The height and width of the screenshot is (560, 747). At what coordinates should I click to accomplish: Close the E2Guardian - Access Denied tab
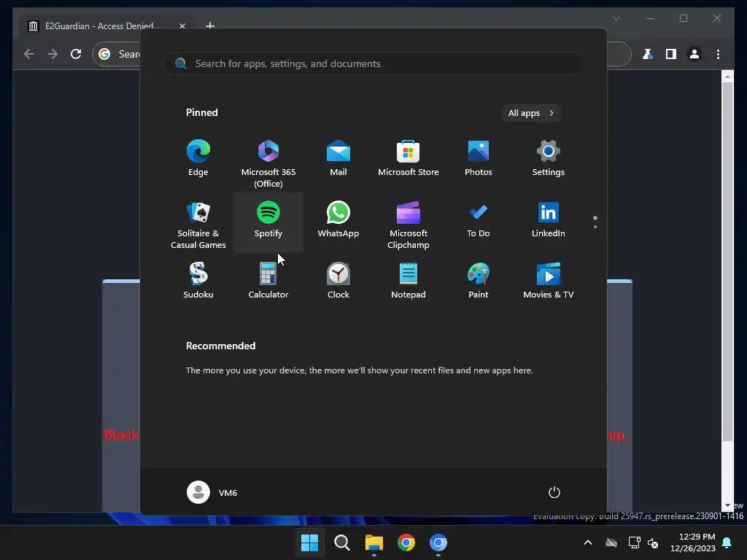point(182,26)
